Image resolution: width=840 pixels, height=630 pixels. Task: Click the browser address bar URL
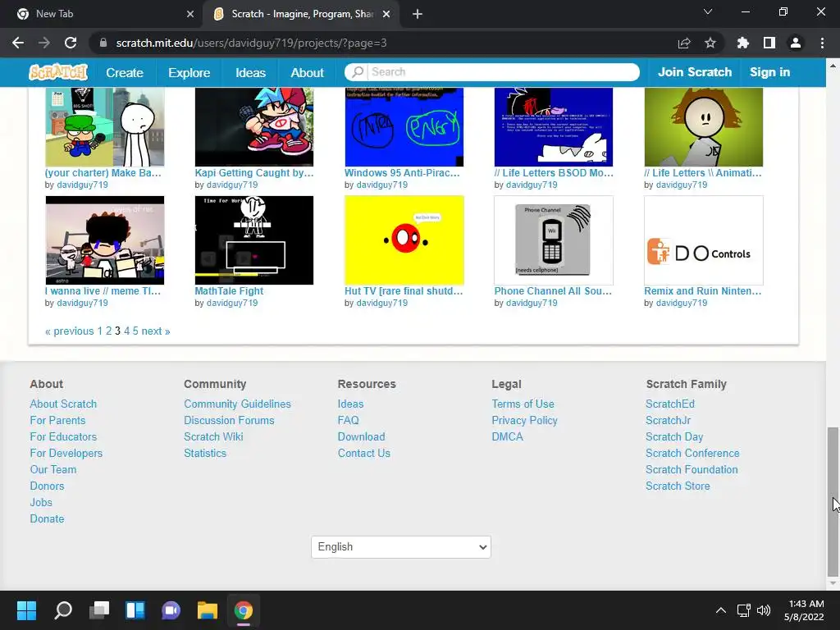[x=251, y=43]
